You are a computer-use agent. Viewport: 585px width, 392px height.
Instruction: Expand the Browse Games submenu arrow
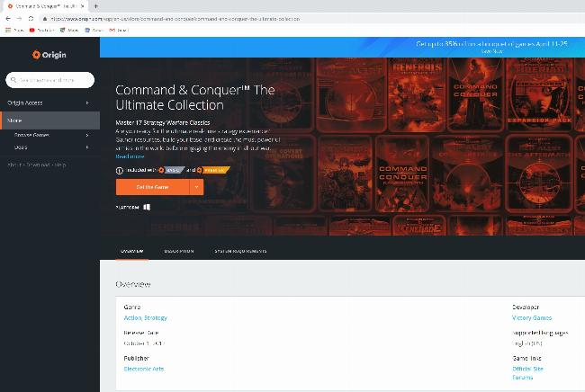tap(87, 135)
